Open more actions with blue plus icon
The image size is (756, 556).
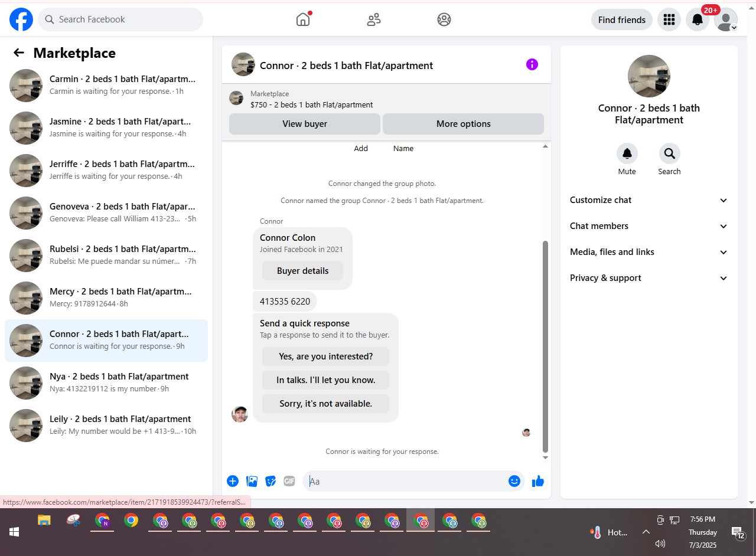click(233, 481)
